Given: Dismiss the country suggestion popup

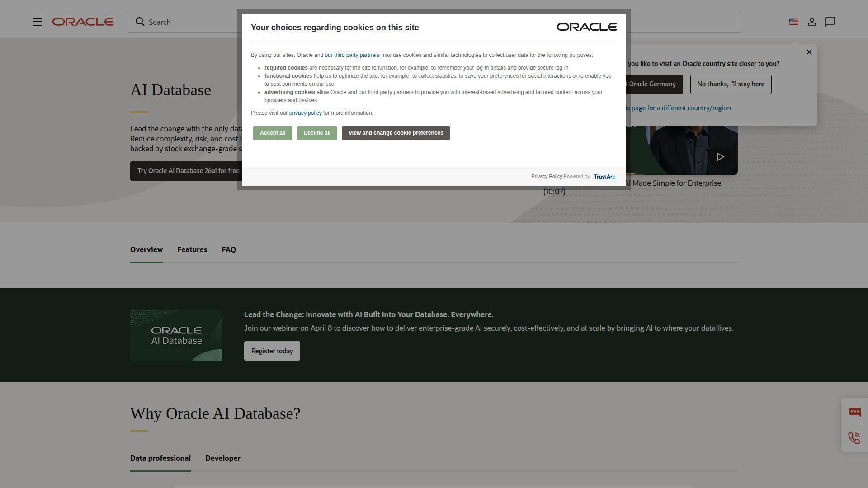Looking at the screenshot, I should 809,52.
